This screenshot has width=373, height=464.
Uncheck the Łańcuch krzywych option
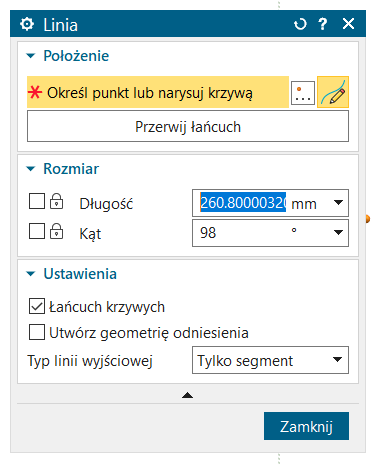(x=37, y=306)
